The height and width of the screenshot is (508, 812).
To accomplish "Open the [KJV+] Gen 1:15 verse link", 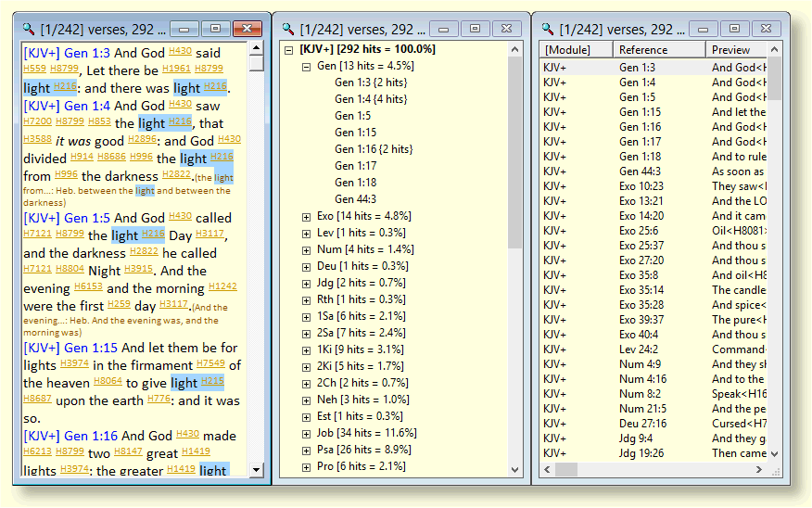I will (x=70, y=348).
